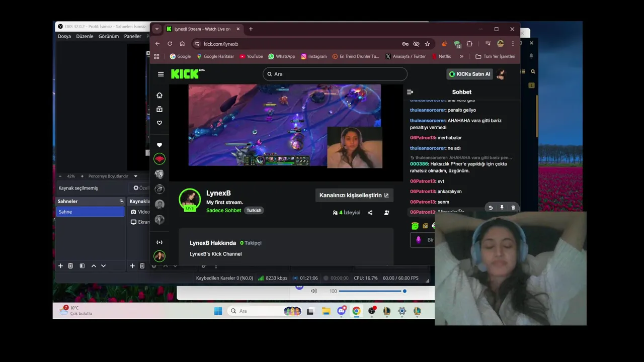
Task: Open the Düzenle menu in OBS
Action: (x=85, y=36)
